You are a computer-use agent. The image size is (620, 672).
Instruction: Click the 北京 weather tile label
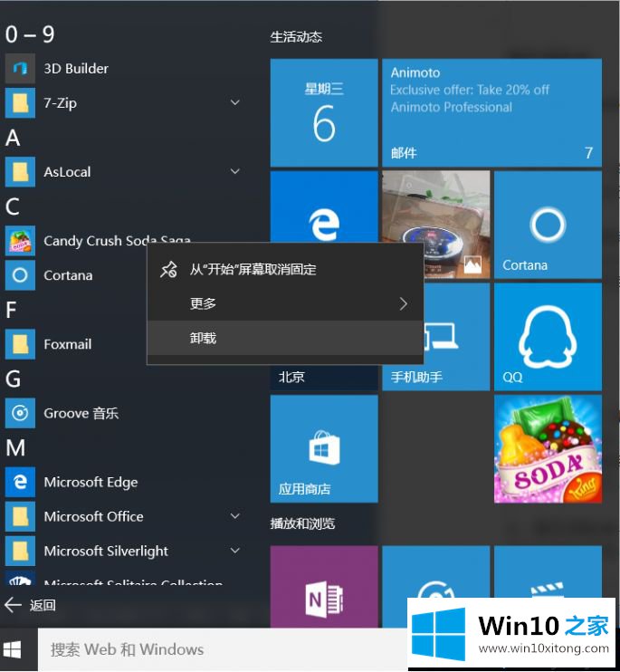pyautogui.click(x=291, y=377)
